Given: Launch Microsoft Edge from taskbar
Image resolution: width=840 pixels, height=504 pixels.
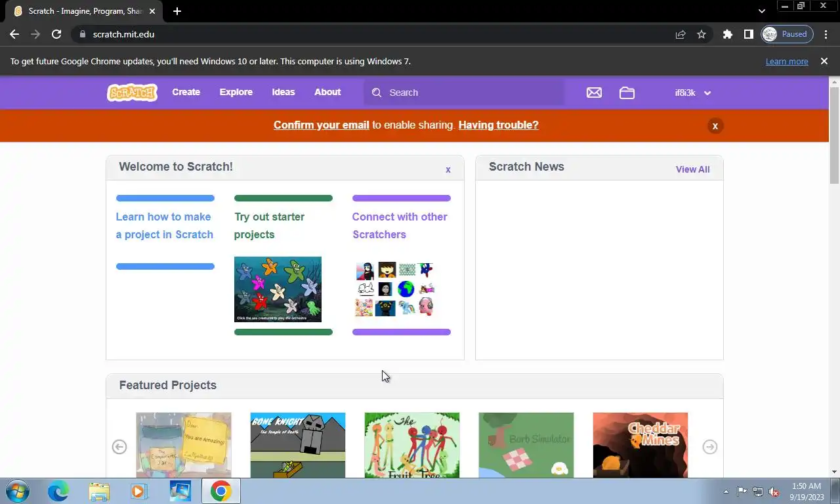Looking at the screenshot, I should [58, 491].
